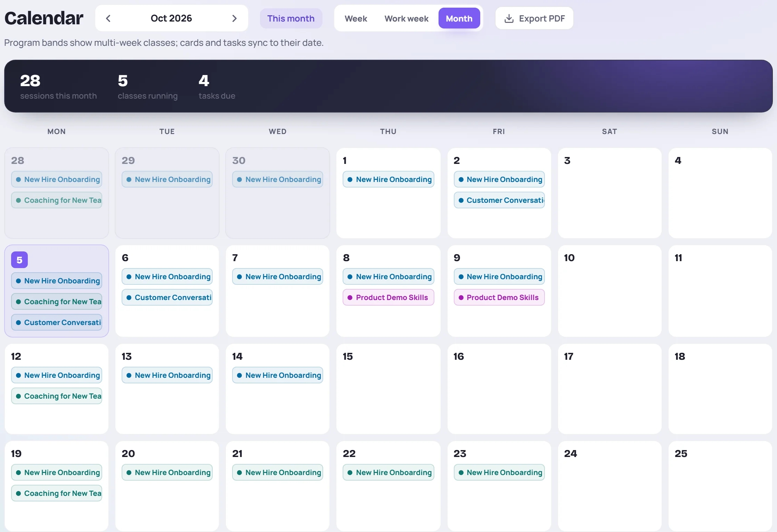The height and width of the screenshot is (532, 777).
Task: Select day cell 18
Action: click(x=720, y=389)
